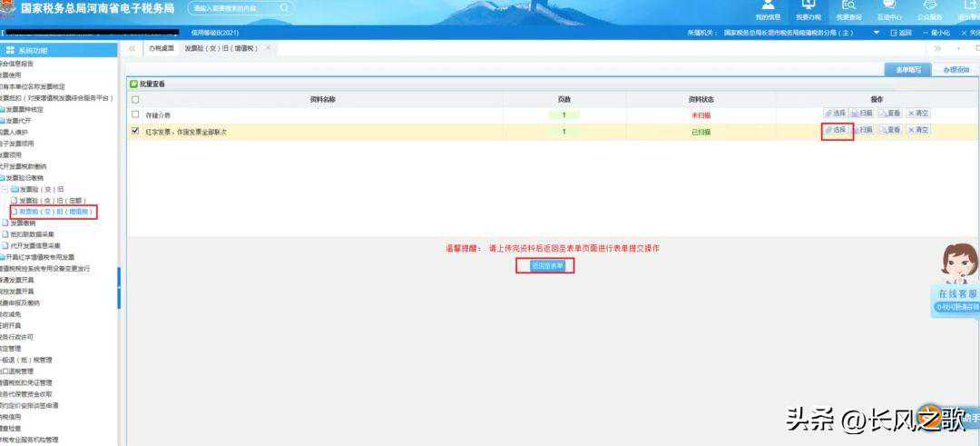Click the 我要办税 icon

[x=808, y=9]
